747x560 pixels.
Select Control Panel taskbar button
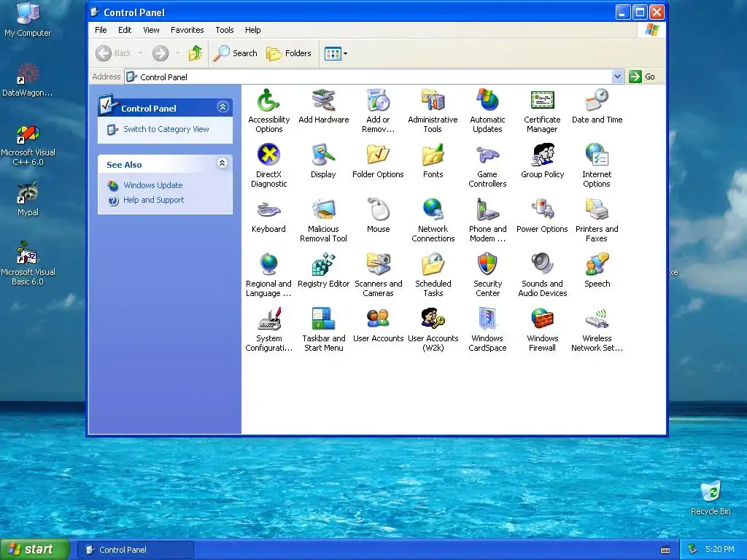click(135, 550)
